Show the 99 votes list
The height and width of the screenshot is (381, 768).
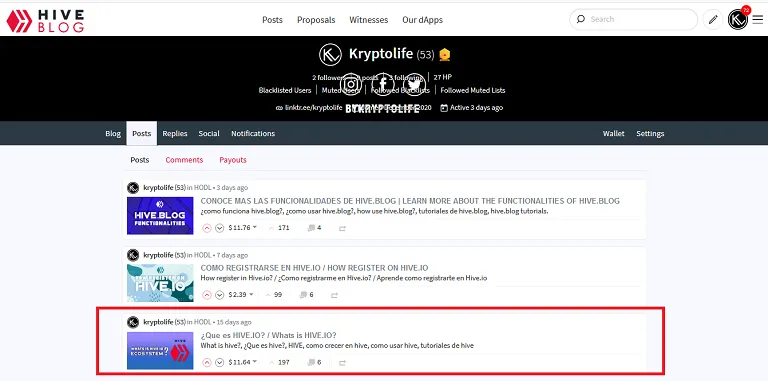pyautogui.click(x=273, y=295)
